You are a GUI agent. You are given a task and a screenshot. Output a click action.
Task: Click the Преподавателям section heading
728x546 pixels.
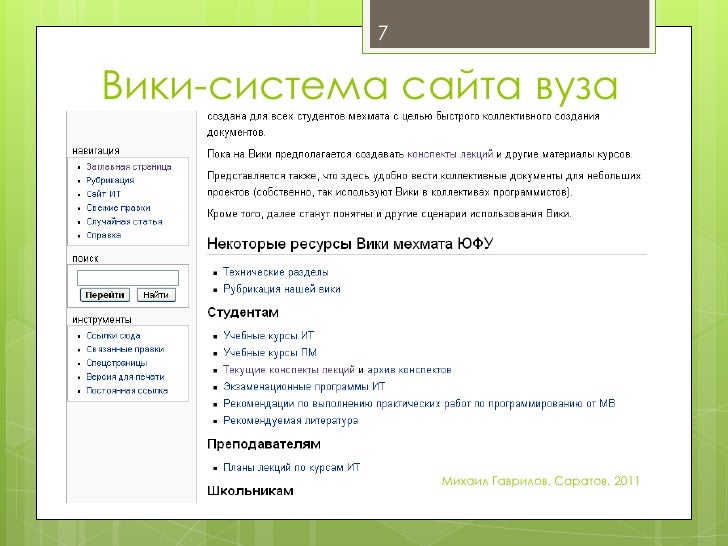[x=264, y=444]
